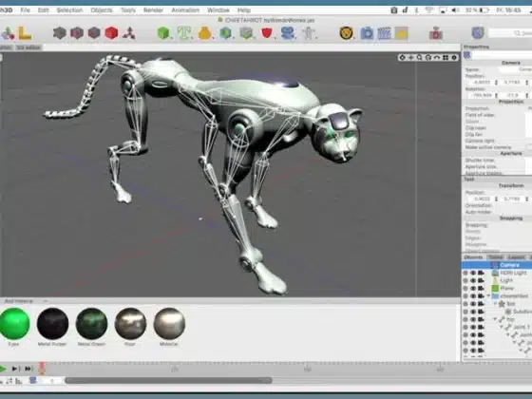Select the transform axis tool icon
Screen dimensions: 532x399
tap(8, 33)
